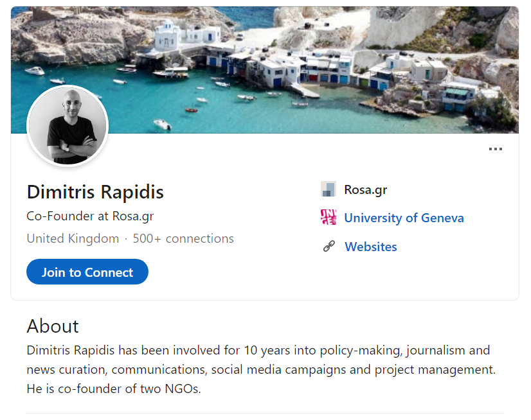Click the 500+ connections text
The height and width of the screenshot is (420, 531).
click(x=183, y=239)
